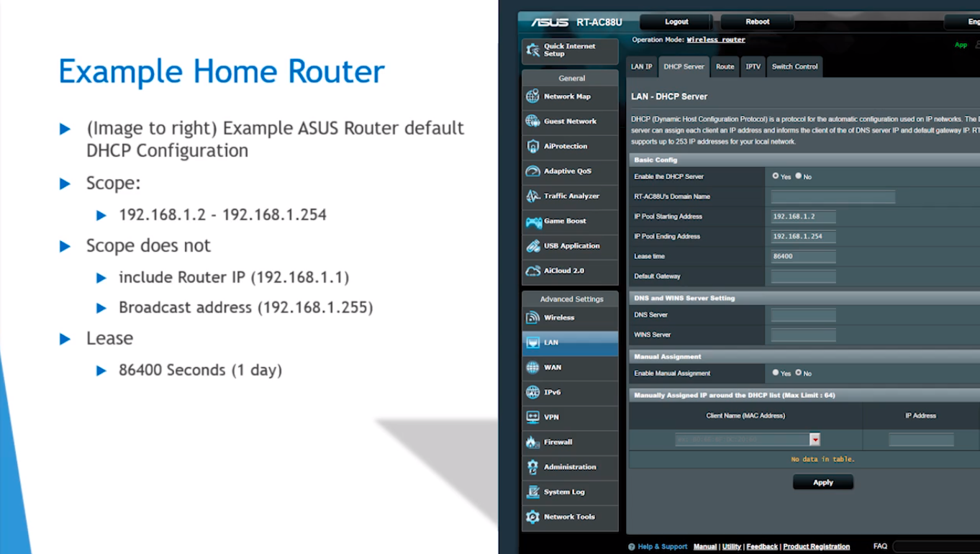Screen dimensions: 980x554
Task: Click the USB Application icon
Action: (x=532, y=246)
